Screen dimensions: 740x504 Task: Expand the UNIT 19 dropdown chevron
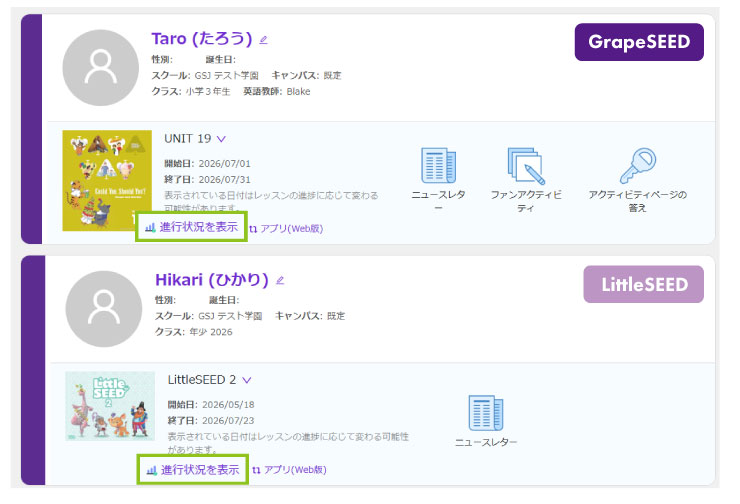pyautogui.click(x=221, y=139)
